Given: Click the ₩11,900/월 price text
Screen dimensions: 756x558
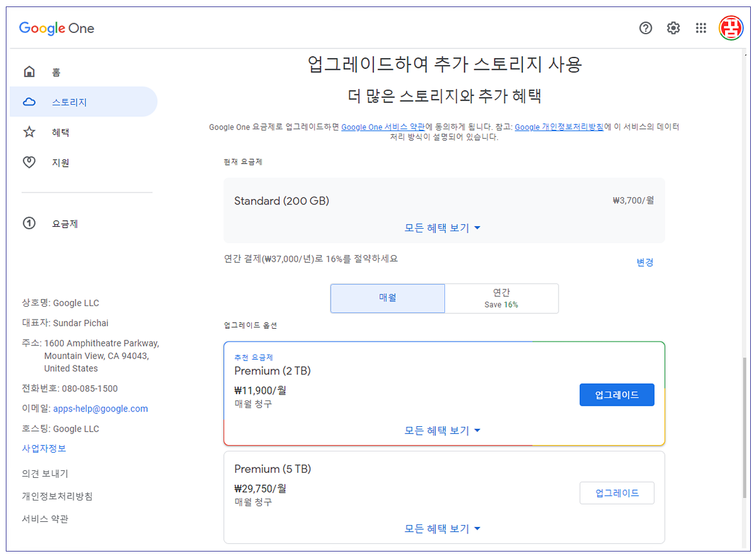Looking at the screenshot, I should [x=260, y=390].
